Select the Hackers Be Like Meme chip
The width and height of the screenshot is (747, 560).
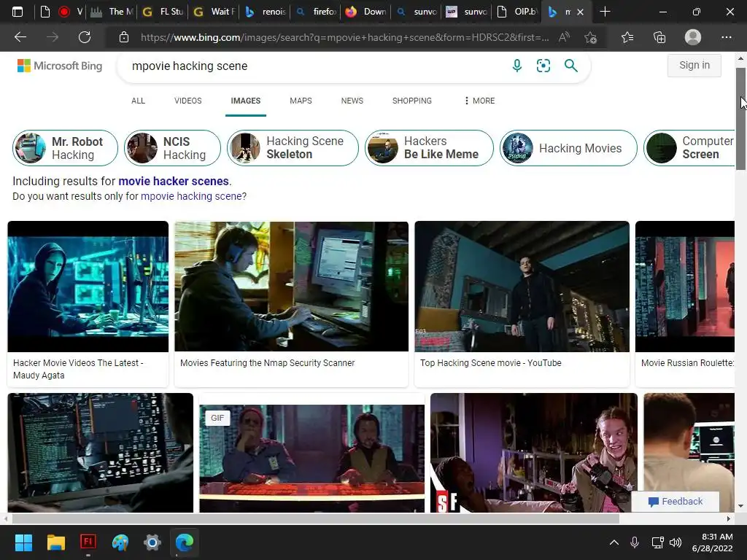[x=429, y=148]
